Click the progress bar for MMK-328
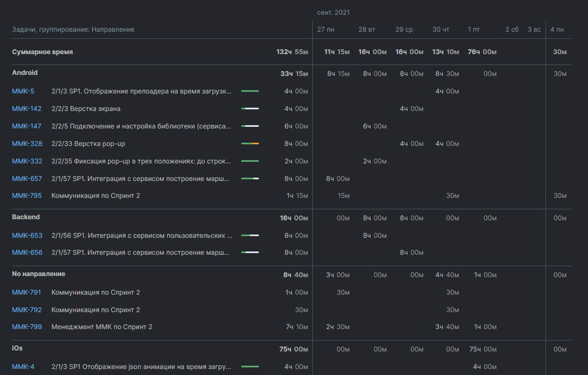588x375 pixels. click(250, 144)
